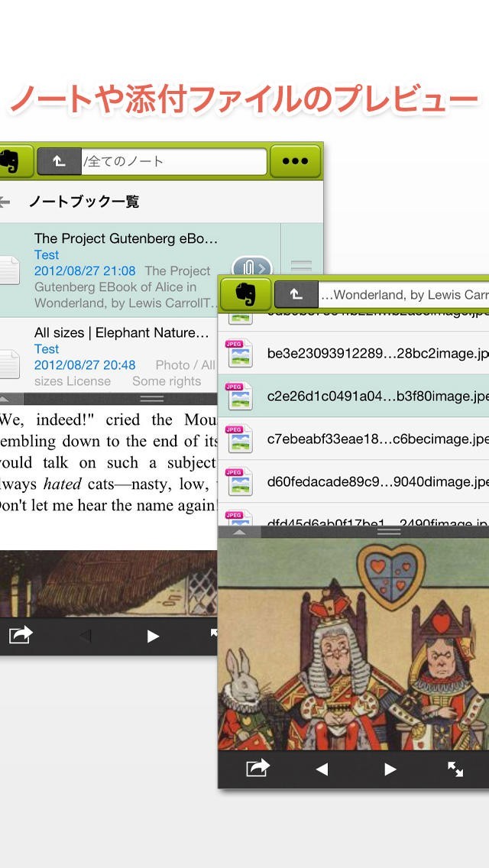
Task: Collapse the preview pane using the triangle above the king and queen image
Action: tap(239, 532)
